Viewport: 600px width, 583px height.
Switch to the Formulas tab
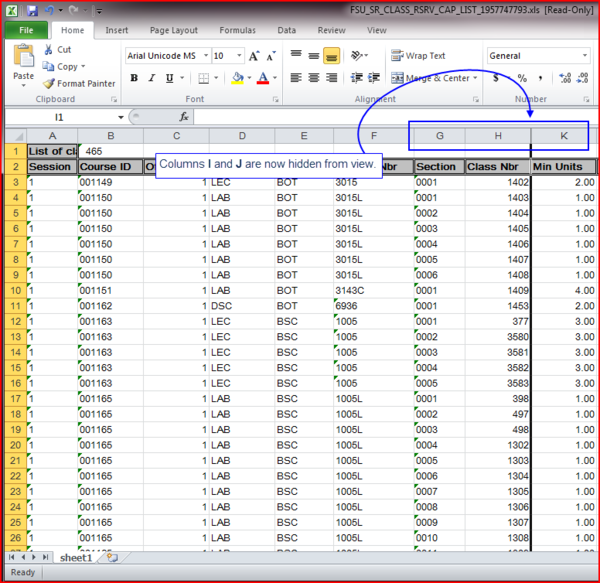(x=237, y=30)
